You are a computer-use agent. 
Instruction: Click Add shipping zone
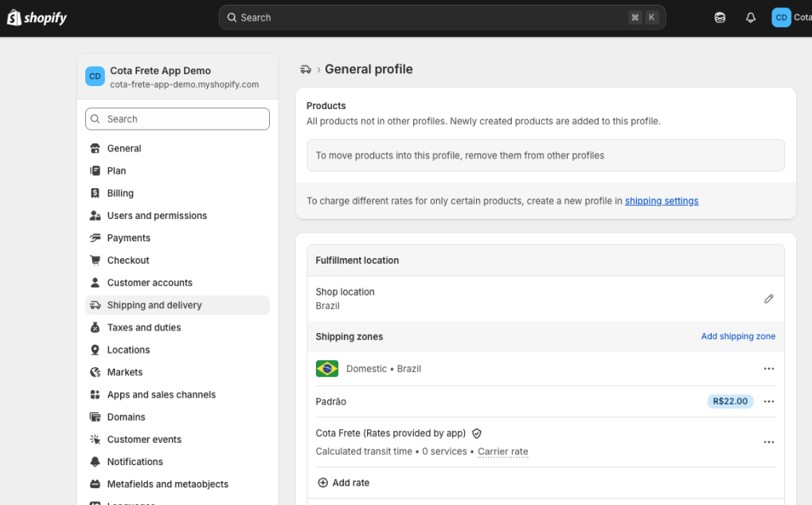[x=738, y=336]
